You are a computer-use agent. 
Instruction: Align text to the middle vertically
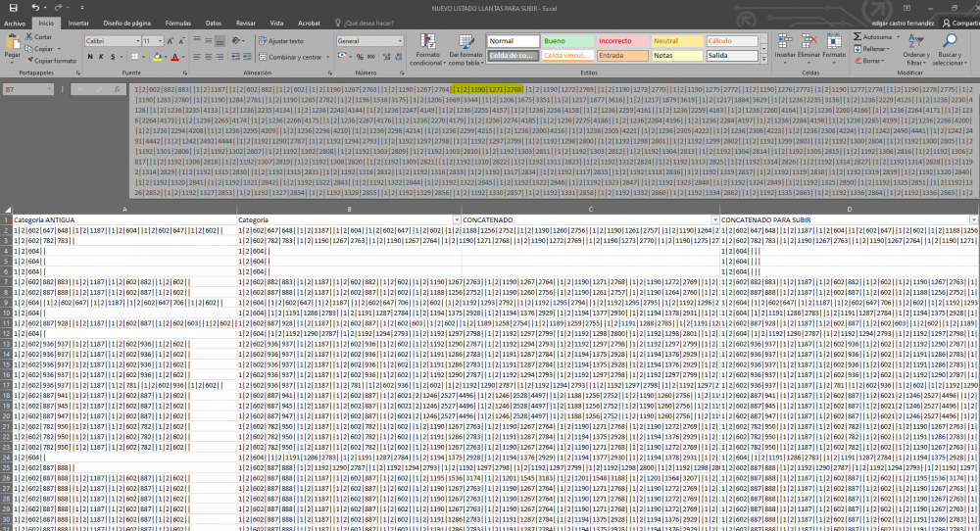pyautogui.click(x=208, y=40)
